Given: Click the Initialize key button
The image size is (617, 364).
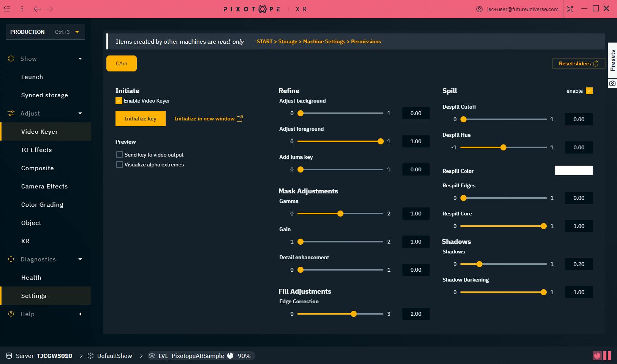Looking at the screenshot, I should [140, 118].
